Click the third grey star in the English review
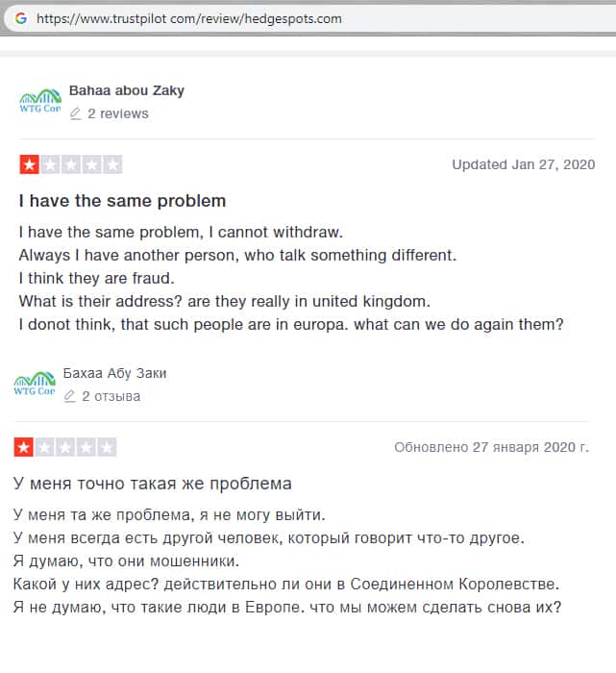 pyautogui.click(x=71, y=164)
